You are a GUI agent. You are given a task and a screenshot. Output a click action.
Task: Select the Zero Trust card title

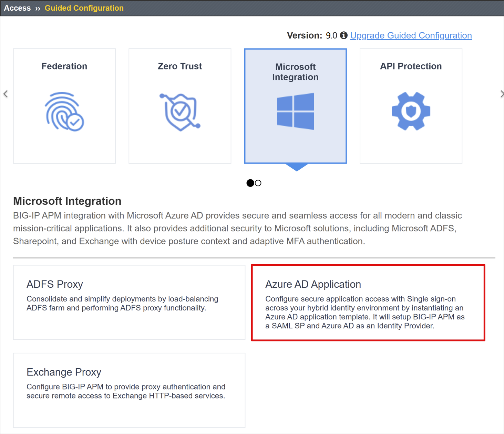[180, 66]
